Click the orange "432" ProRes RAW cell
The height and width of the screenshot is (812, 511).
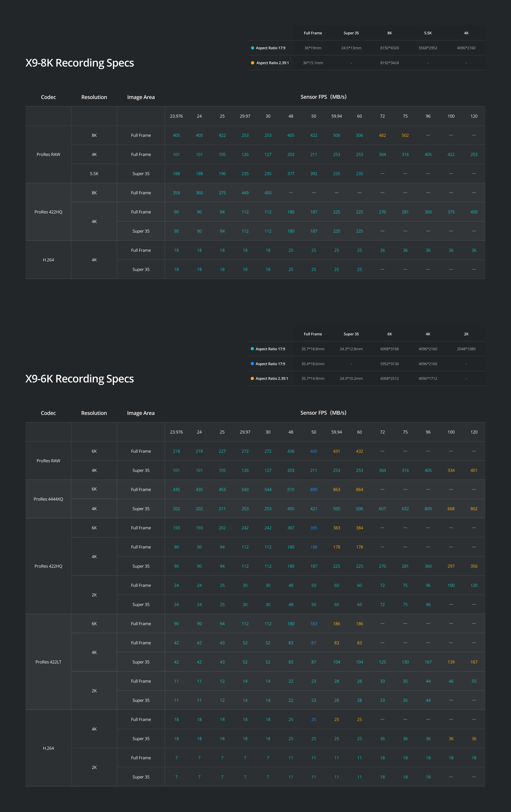pos(360,451)
